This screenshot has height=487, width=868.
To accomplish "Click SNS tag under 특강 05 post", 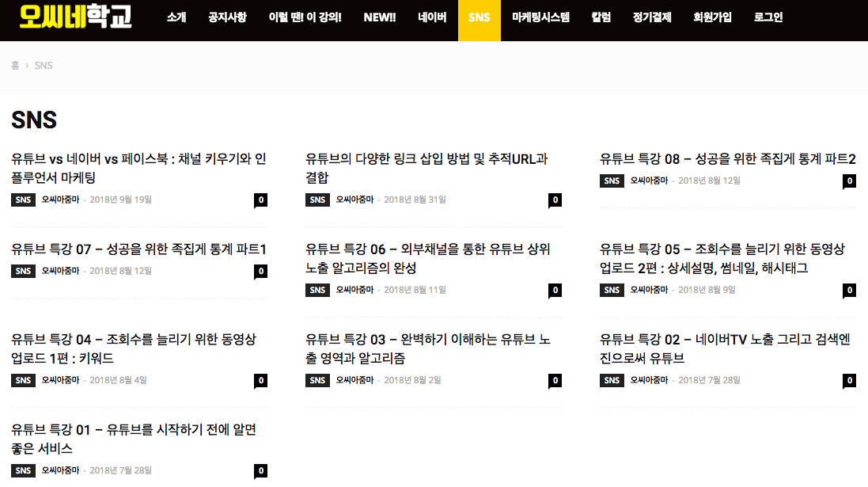I will click(612, 290).
